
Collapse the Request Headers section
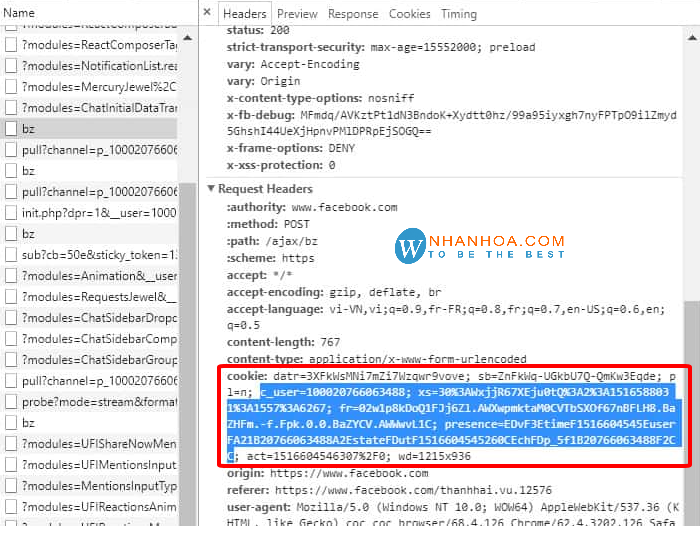click(x=211, y=188)
